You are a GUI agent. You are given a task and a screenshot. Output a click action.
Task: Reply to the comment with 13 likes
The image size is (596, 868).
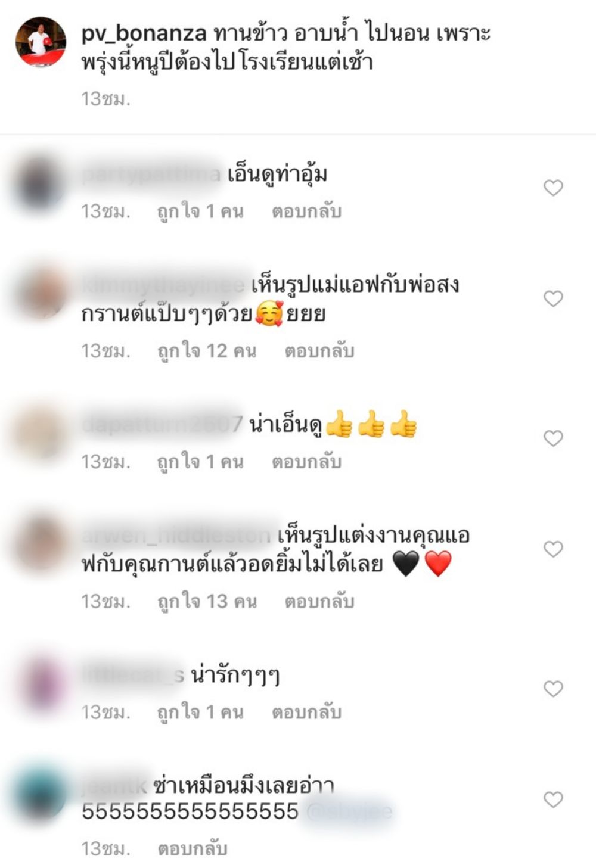coord(319,602)
